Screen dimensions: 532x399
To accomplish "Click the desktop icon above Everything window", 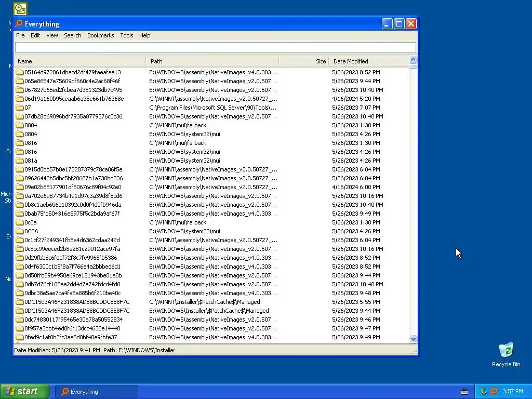I will (x=20, y=9).
